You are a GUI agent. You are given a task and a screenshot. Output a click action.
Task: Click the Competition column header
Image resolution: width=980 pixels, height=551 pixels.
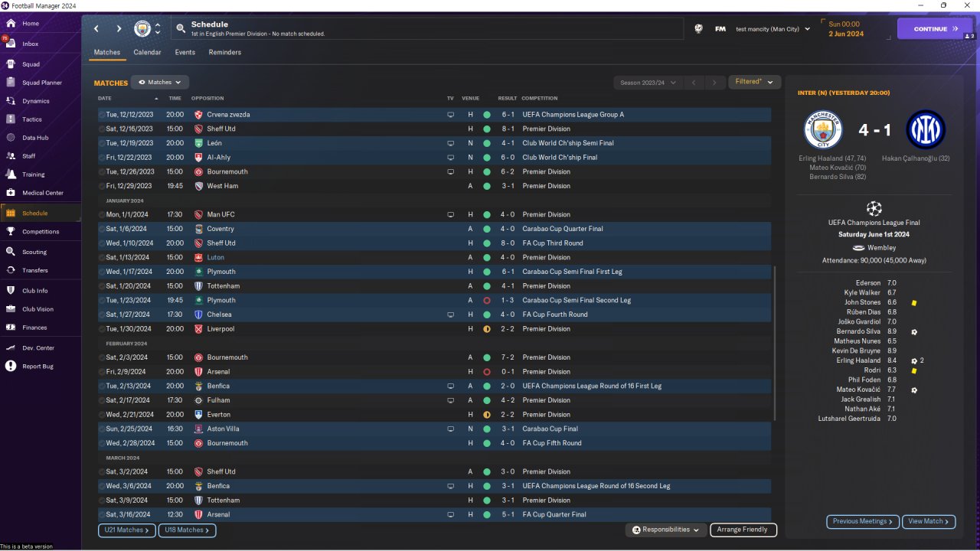click(x=540, y=99)
